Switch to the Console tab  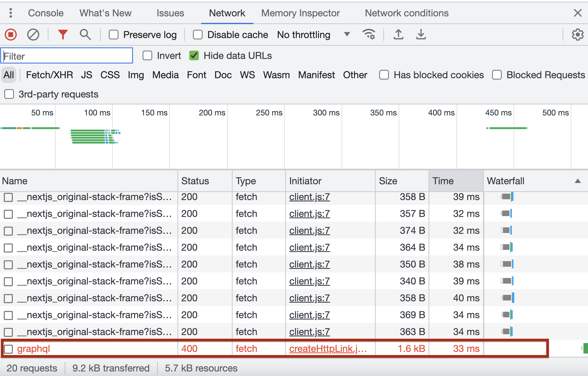click(46, 13)
